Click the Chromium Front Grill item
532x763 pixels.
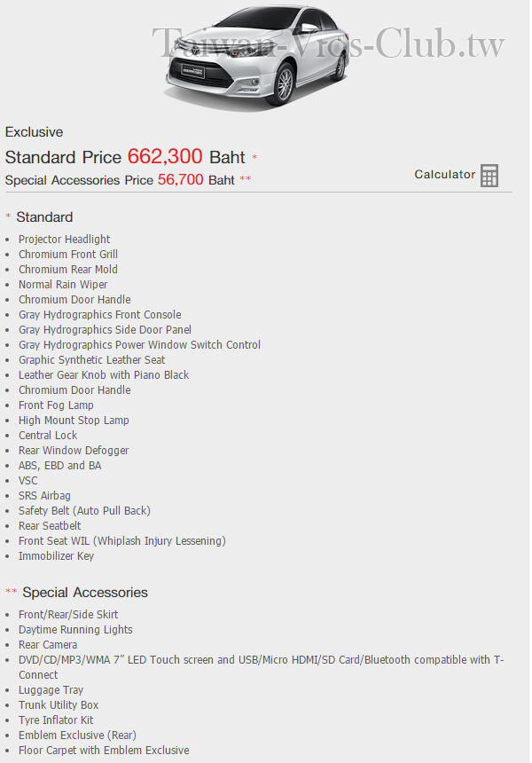coord(68,254)
